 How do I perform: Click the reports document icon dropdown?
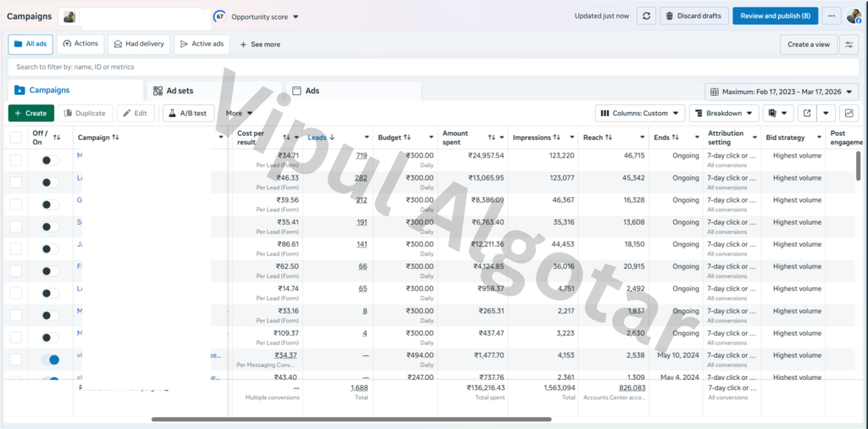[777, 113]
